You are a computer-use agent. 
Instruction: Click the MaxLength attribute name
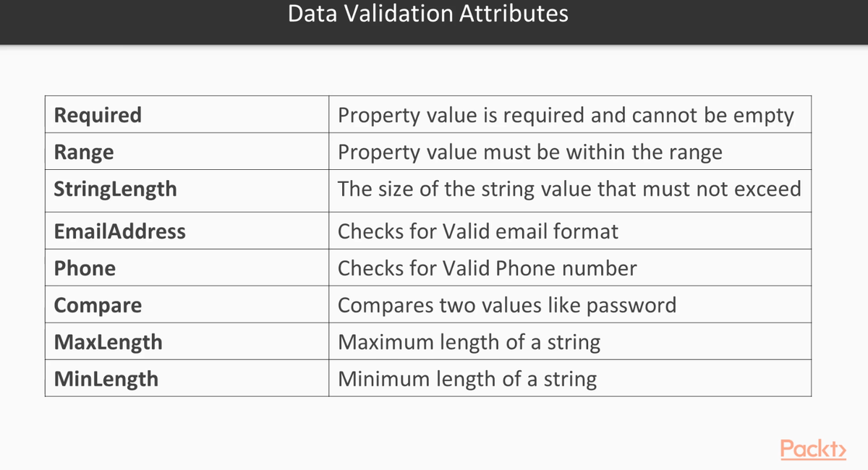(109, 342)
